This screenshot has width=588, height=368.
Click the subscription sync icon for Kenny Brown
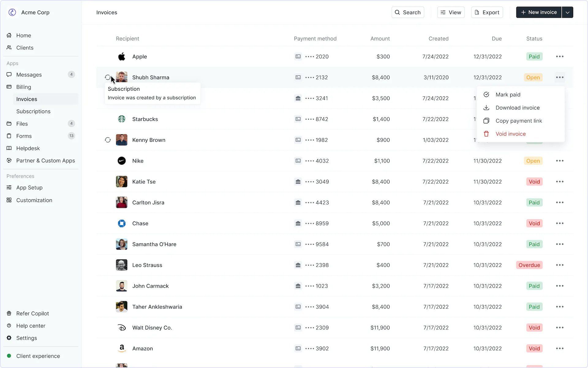pos(107,140)
